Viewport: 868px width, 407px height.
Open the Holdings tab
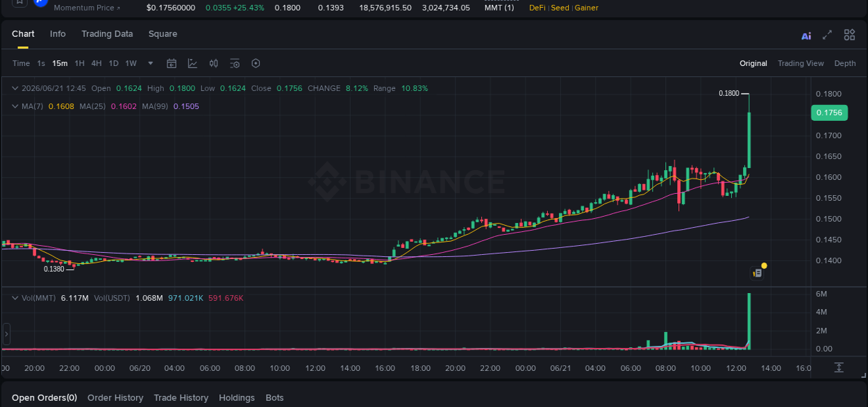[x=237, y=398]
